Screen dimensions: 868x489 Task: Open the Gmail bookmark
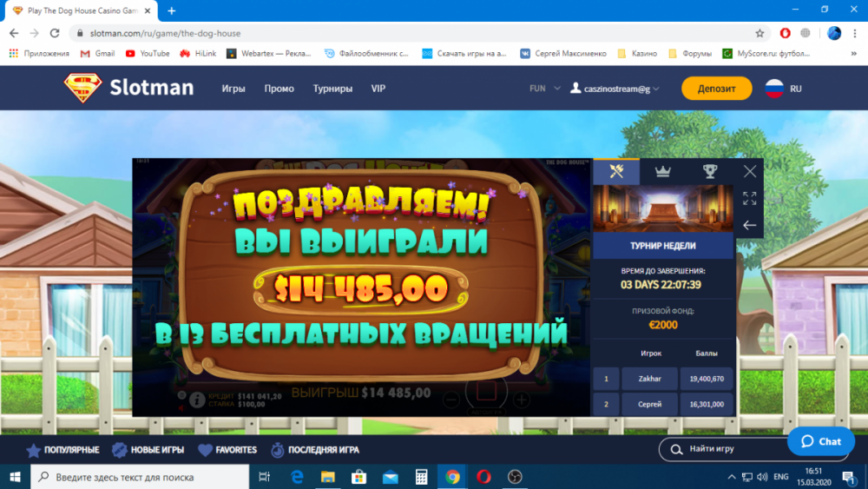coord(97,53)
